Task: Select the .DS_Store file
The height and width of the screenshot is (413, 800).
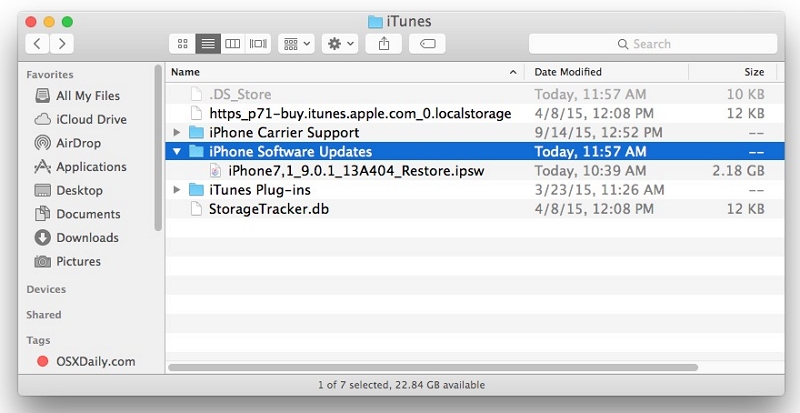Action: (474, 94)
